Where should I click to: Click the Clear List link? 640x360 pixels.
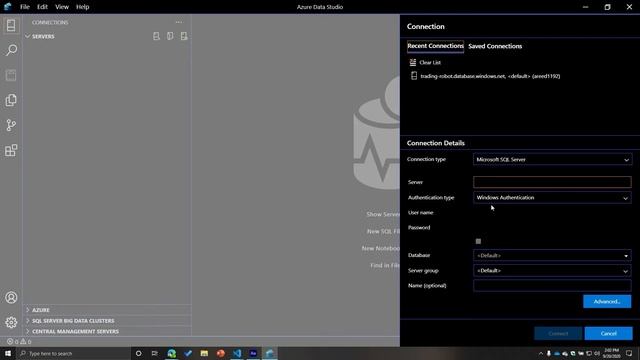point(430,62)
